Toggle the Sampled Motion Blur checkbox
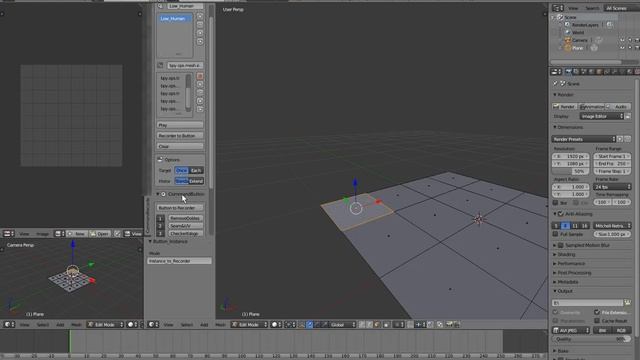This screenshot has height=360, width=640. [x=560, y=245]
